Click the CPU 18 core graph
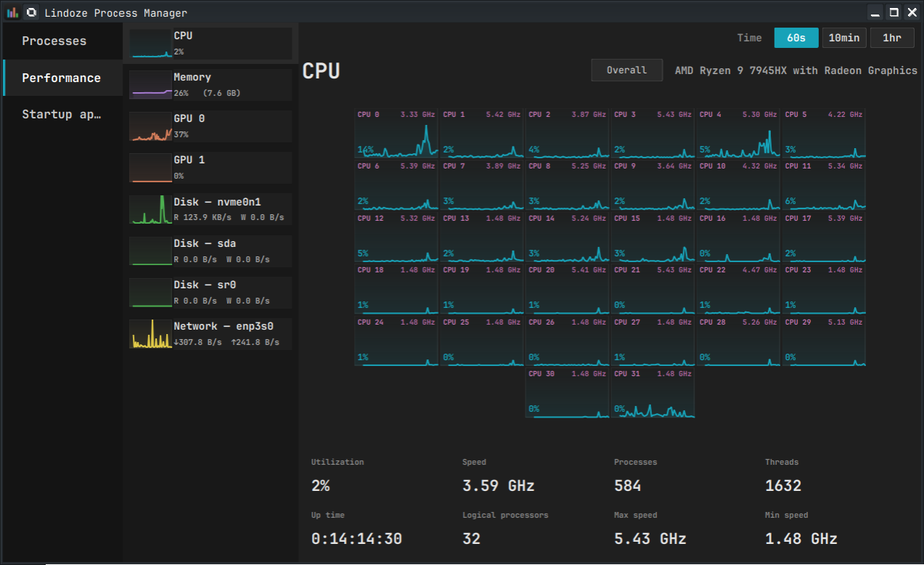This screenshot has width=924, height=565. tap(396, 289)
